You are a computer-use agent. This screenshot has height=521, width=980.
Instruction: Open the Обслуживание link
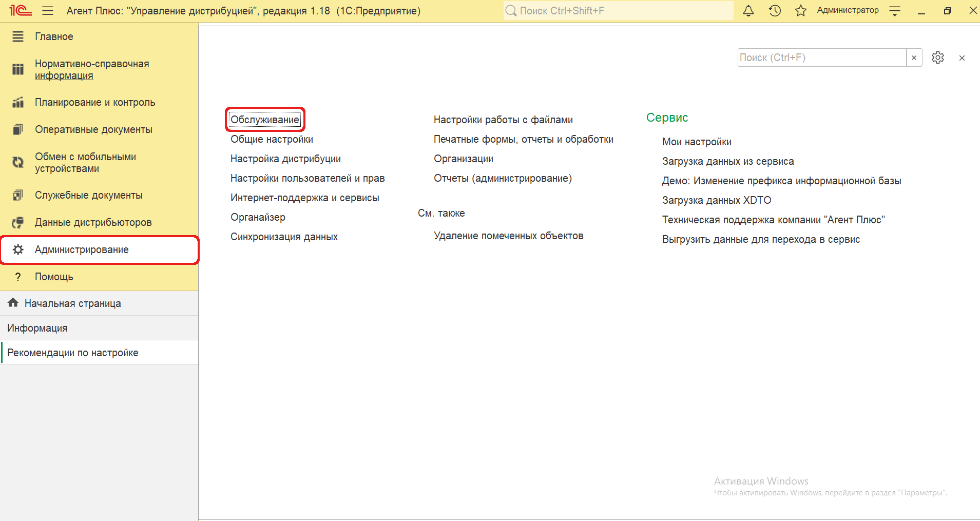coord(265,120)
